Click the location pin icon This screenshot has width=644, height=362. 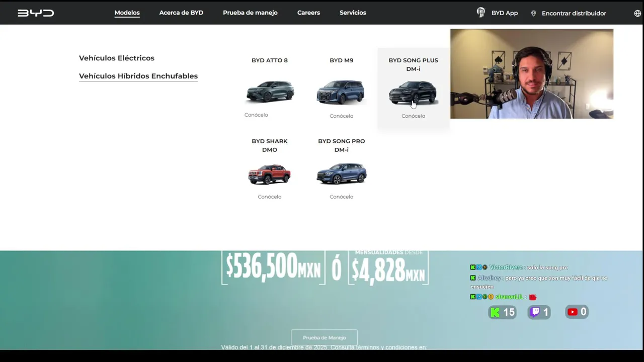[x=533, y=14]
